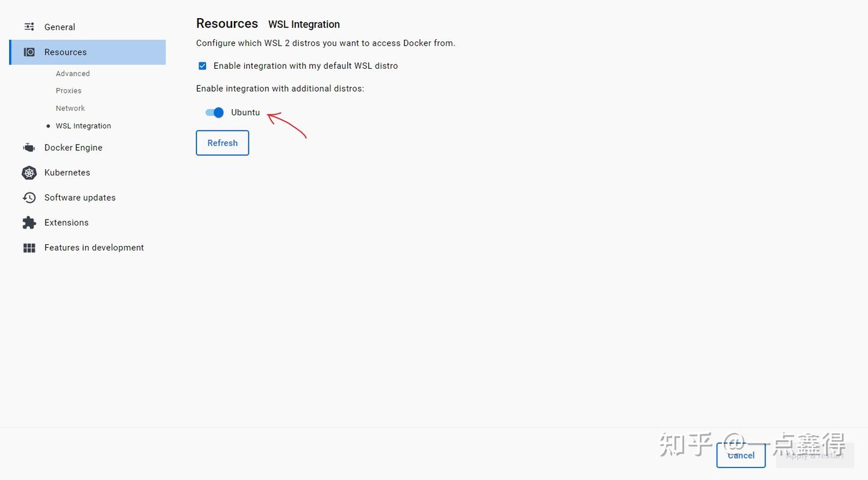Click the Software updates clock icon
The width and height of the screenshot is (868, 480).
point(29,198)
